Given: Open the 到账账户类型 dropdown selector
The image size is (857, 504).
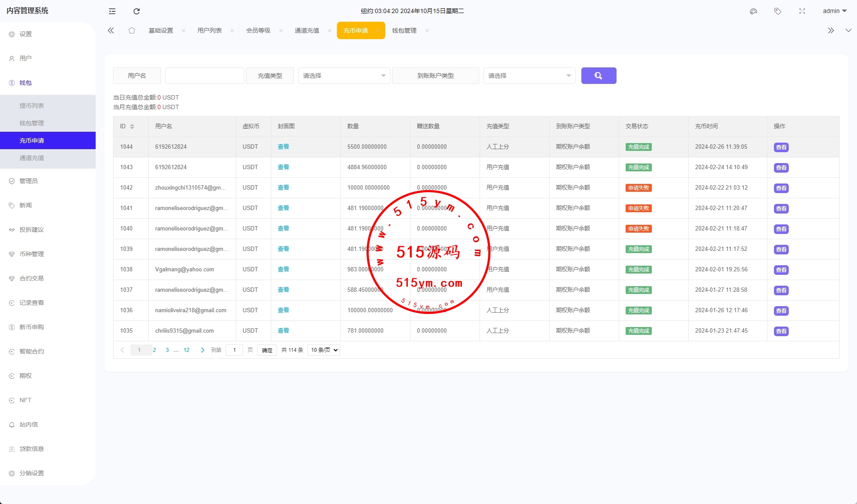Looking at the screenshot, I should click(529, 76).
